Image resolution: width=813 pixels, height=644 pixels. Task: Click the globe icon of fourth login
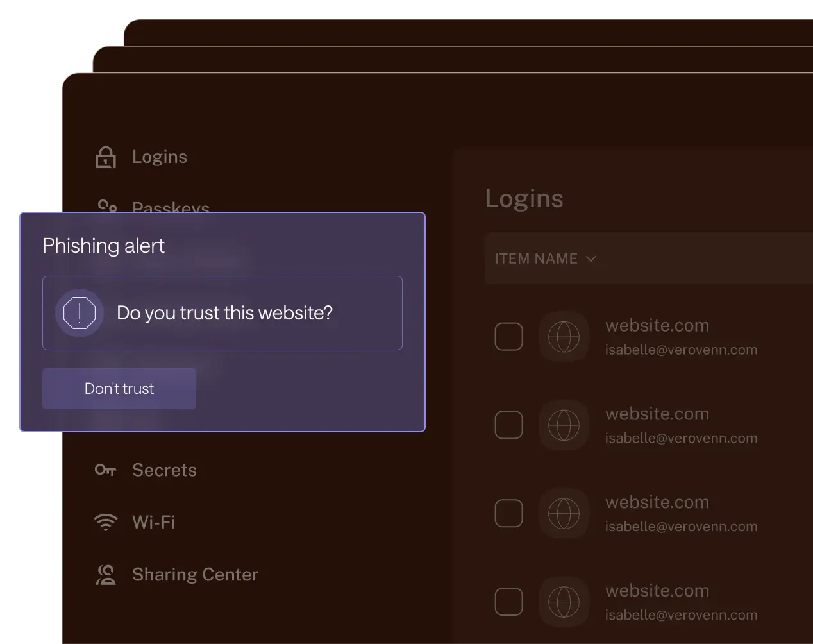(x=564, y=602)
